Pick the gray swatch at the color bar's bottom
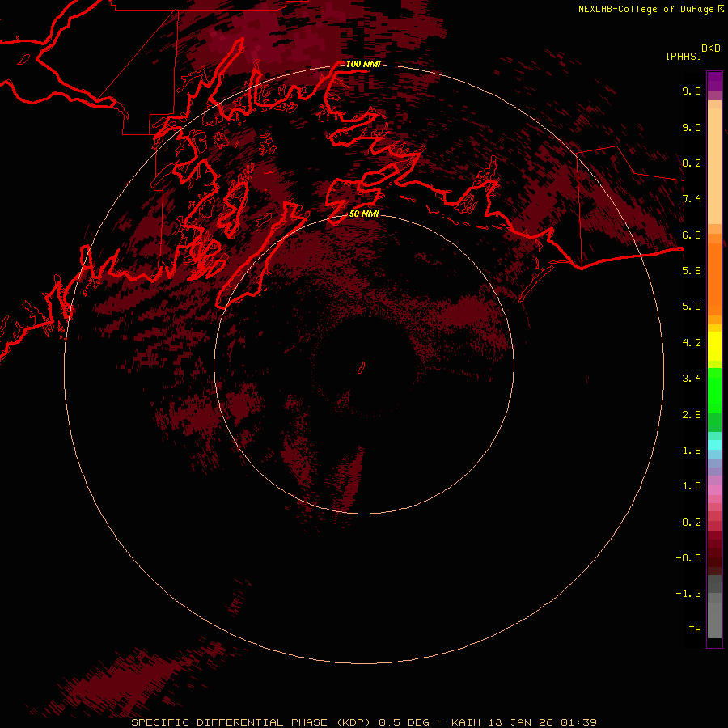Screen dimensions: 728x728 point(714,622)
